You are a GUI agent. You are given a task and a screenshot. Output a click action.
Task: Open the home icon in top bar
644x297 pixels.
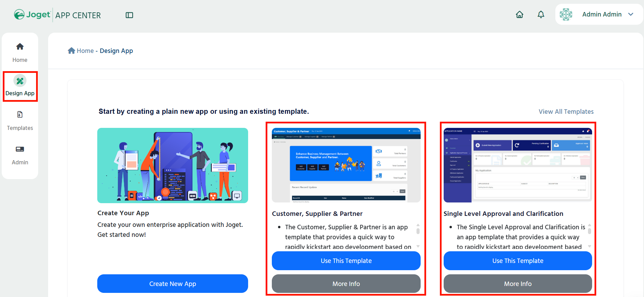tap(520, 14)
